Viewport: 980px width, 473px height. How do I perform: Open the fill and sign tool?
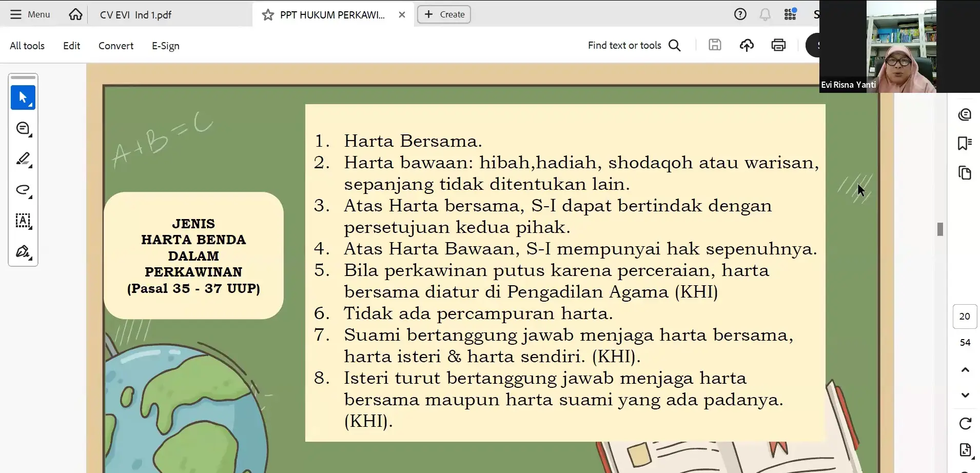23,252
